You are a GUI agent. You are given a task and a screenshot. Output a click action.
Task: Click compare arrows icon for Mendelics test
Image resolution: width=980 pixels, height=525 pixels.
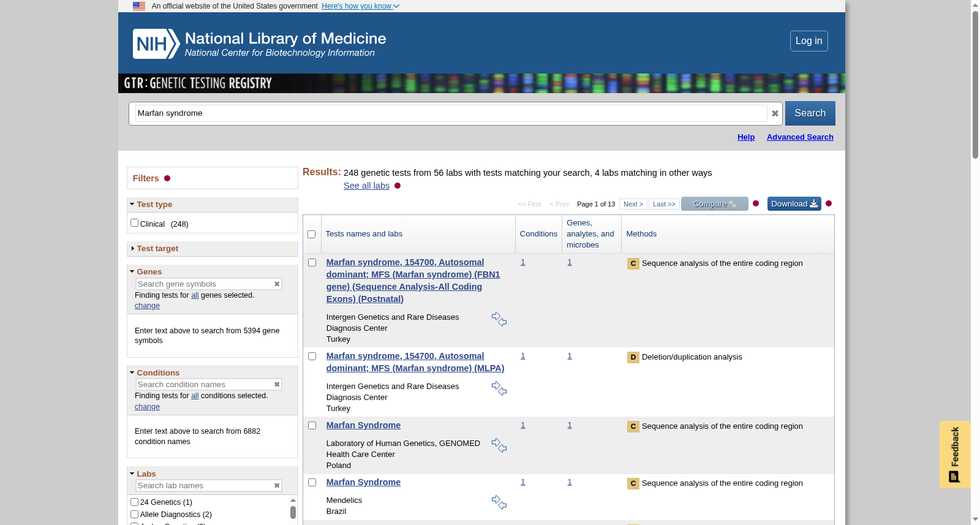coord(499,502)
